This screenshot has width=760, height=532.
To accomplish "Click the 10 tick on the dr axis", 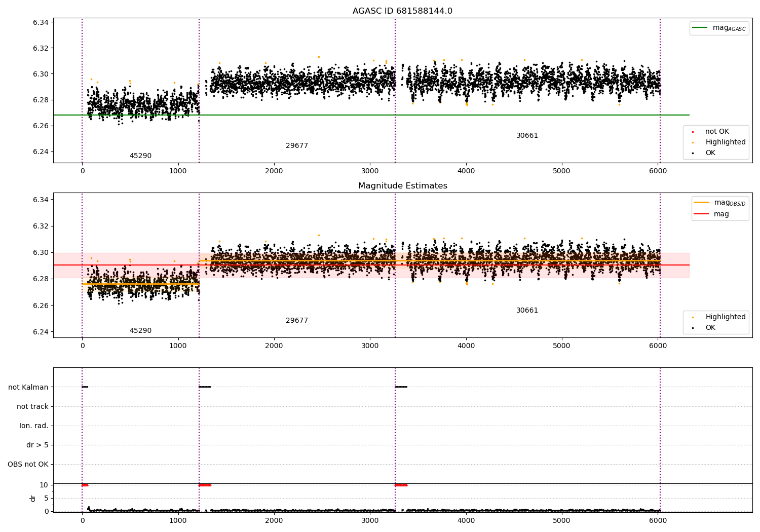I will click(x=44, y=485).
